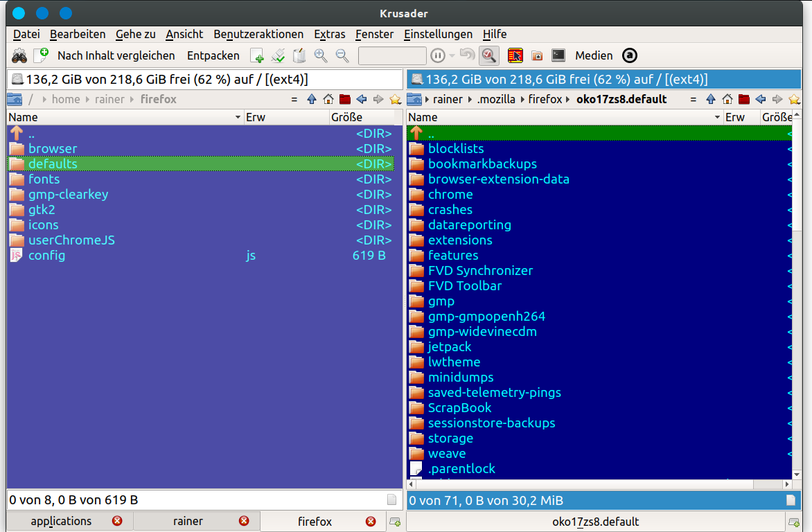Toggle the highlighted magnifier checkmark toolbar button
Screen dimensions: 812x532
[x=489, y=55]
